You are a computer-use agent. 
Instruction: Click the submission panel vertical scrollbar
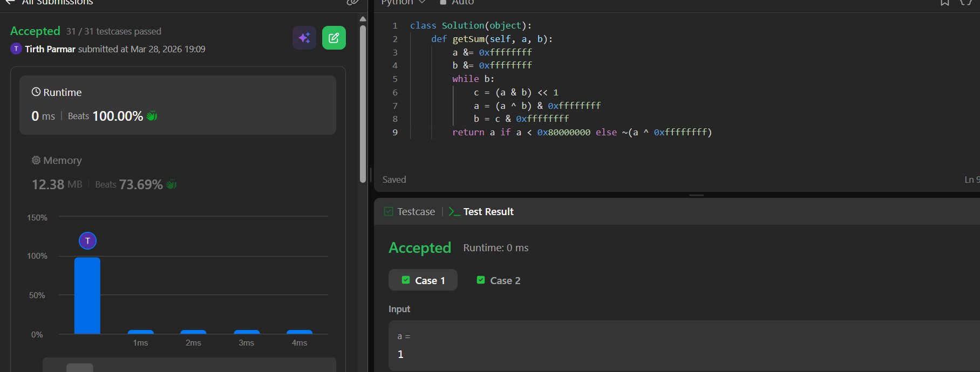point(363,102)
